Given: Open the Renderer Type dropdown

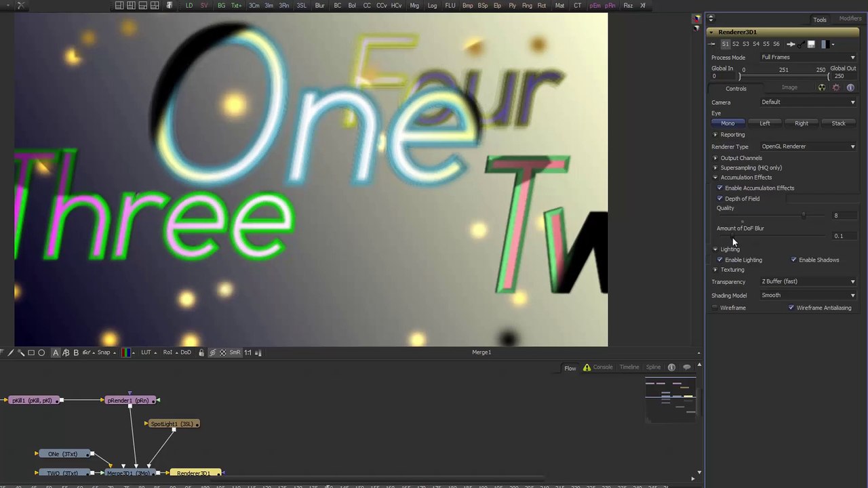Looking at the screenshot, I should (x=808, y=146).
